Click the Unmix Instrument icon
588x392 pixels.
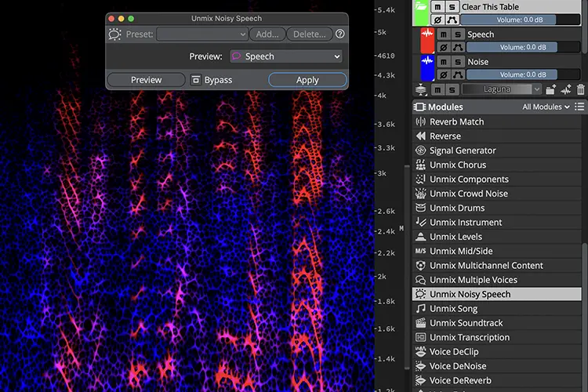pyautogui.click(x=421, y=222)
